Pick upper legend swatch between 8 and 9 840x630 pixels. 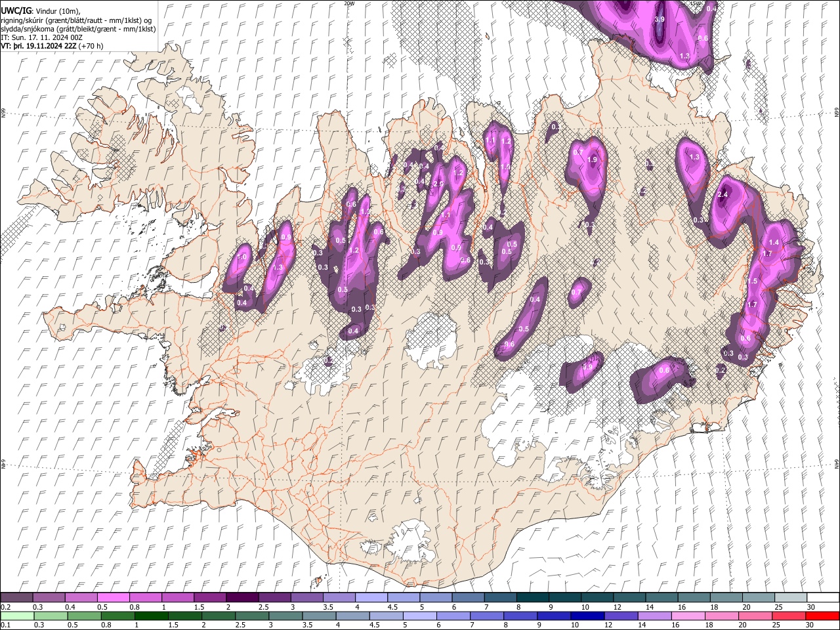532,598
